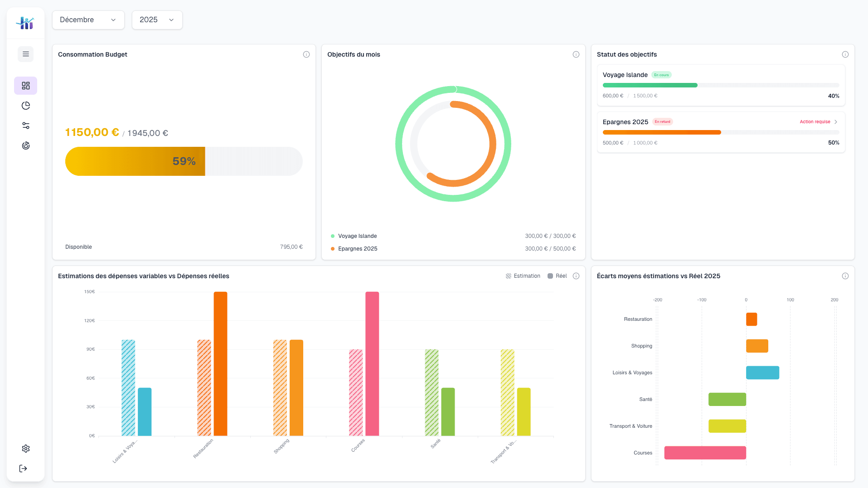Toggle Voyage Islande in donut legend
The width and height of the screenshot is (868, 488).
(x=357, y=236)
